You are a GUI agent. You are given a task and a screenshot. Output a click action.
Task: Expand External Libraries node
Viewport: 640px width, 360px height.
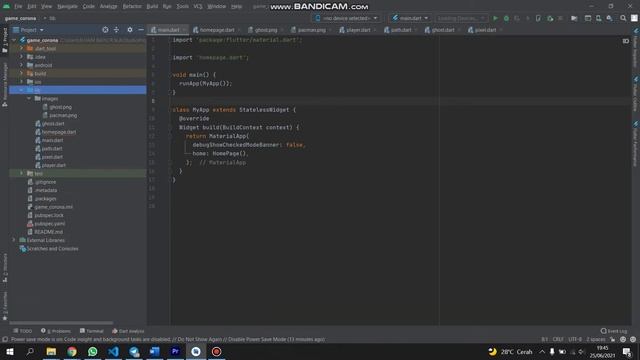click(x=14, y=240)
